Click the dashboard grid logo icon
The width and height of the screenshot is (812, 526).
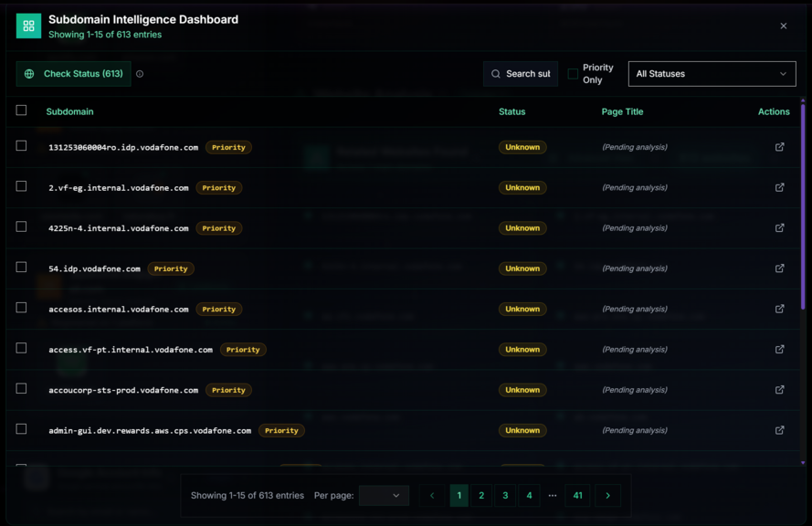click(x=28, y=26)
